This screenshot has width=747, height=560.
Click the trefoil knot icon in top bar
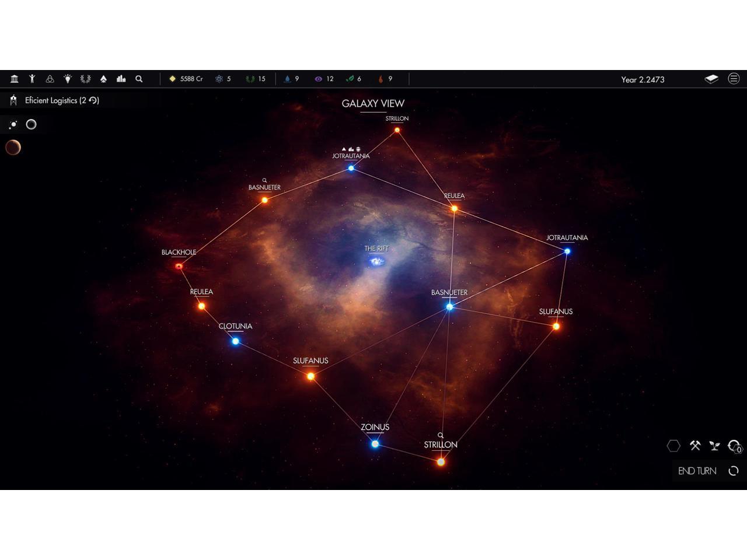click(x=50, y=79)
